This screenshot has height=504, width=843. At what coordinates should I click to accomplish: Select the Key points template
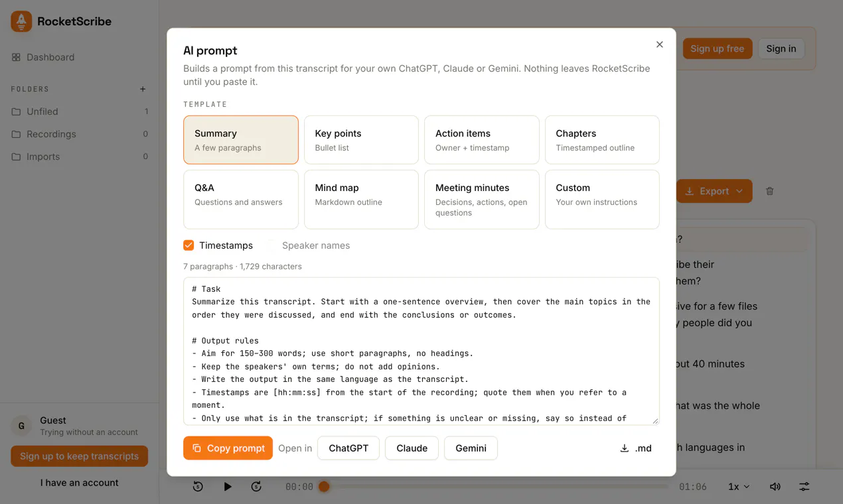tap(361, 140)
